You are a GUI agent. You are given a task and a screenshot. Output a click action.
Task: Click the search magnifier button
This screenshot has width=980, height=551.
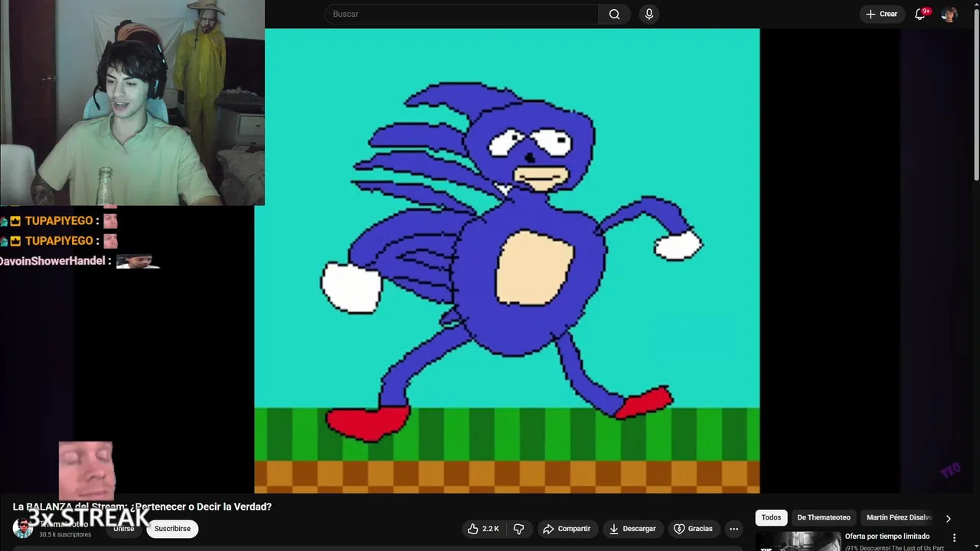click(x=614, y=14)
